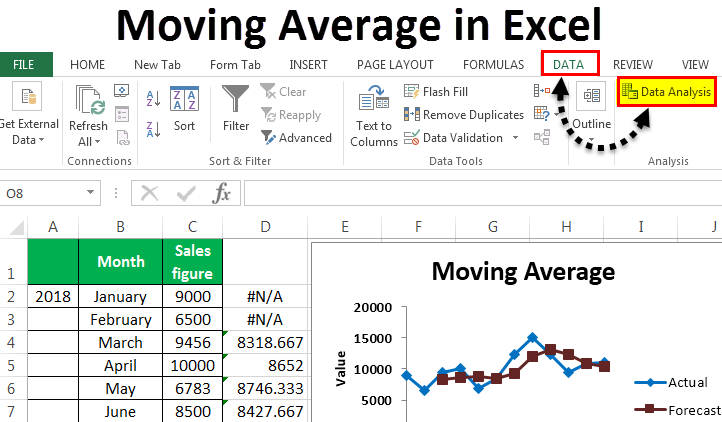This screenshot has width=722, height=422.
Task: Click Clear filter button
Action: (x=283, y=92)
